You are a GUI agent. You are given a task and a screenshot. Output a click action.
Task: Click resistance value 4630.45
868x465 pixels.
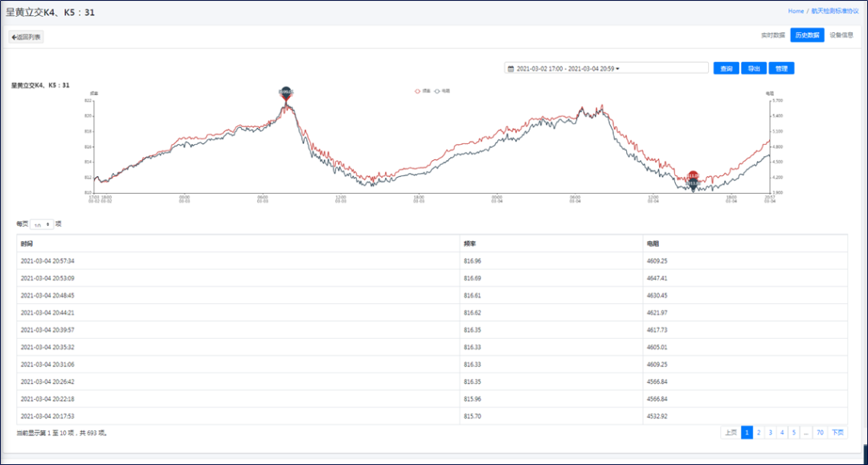657,295
